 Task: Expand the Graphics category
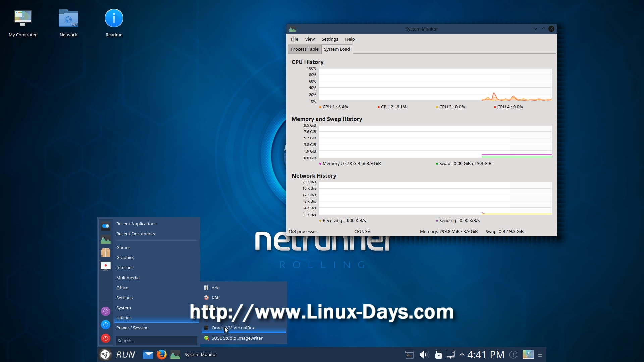point(156,258)
